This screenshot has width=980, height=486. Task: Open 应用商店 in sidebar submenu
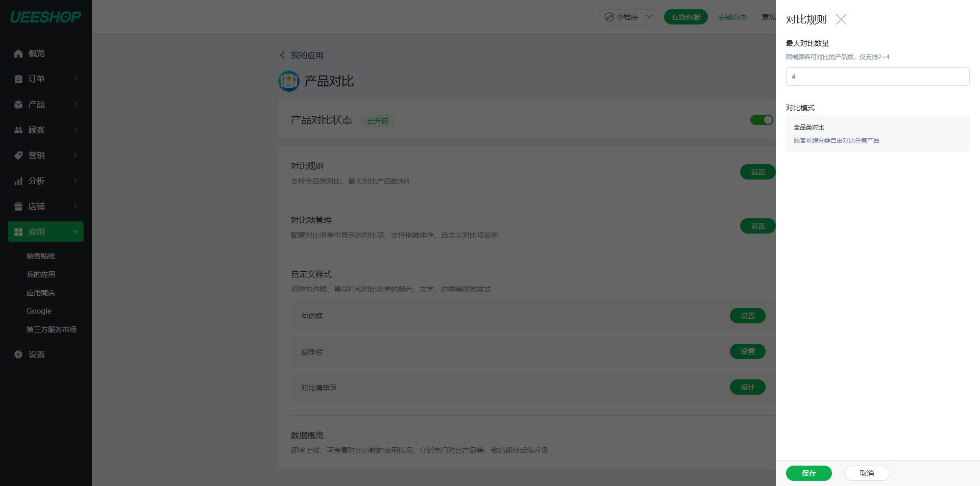click(x=41, y=293)
